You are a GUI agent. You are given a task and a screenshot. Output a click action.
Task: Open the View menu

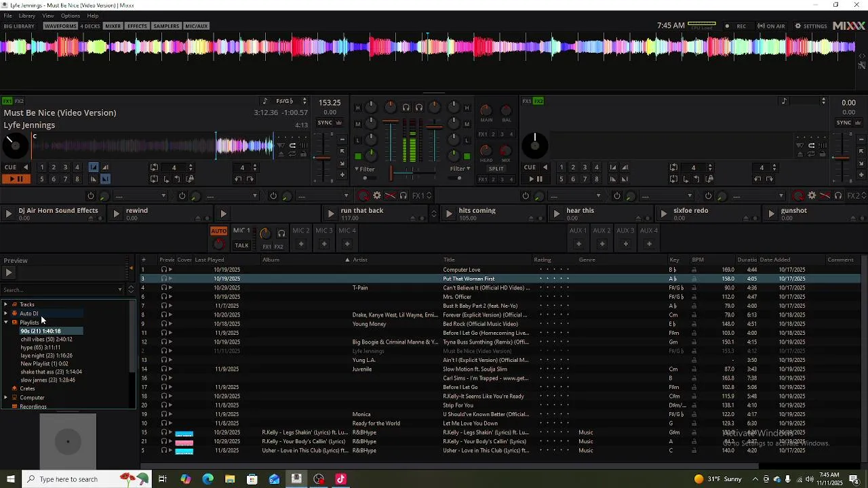coord(48,16)
